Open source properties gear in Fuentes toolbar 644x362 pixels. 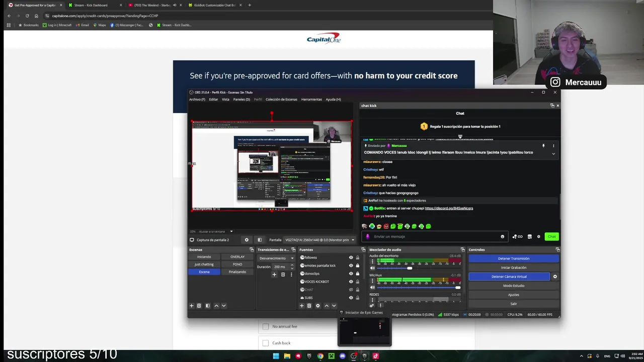[317, 306]
